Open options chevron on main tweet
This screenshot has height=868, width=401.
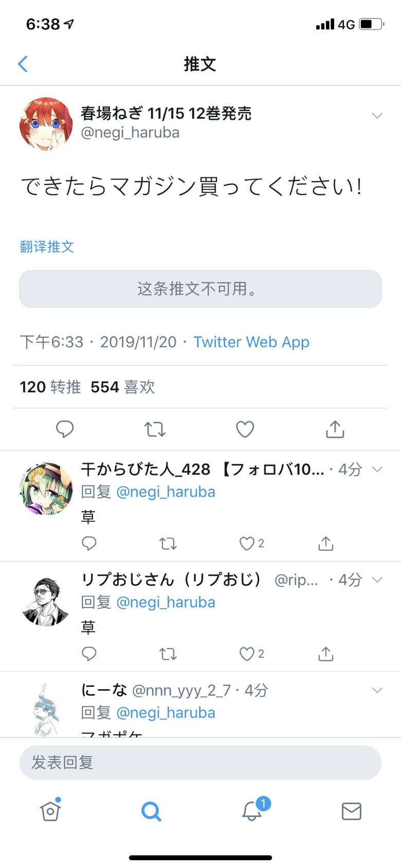pyautogui.click(x=377, y=116)
